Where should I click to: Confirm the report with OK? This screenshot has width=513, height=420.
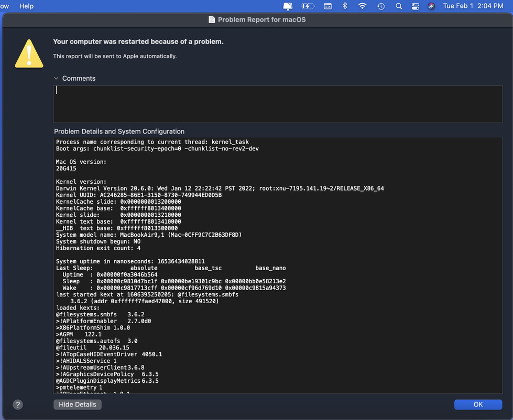(x=478, y=404)
